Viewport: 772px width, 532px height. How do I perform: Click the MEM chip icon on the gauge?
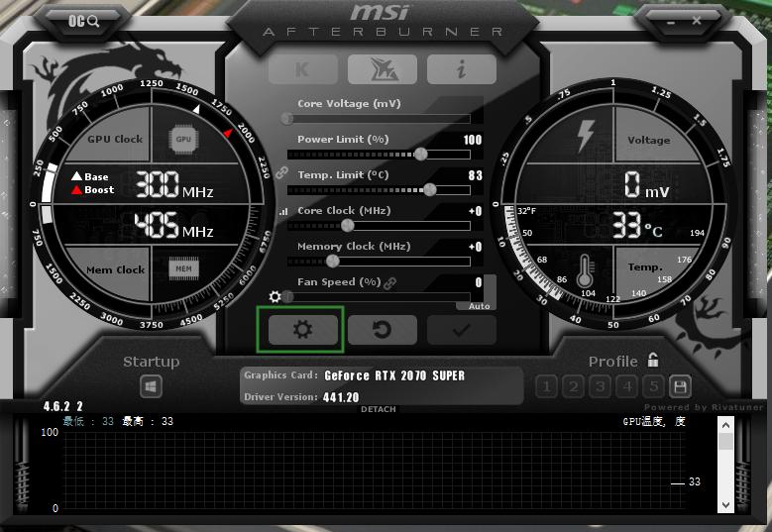183,268
